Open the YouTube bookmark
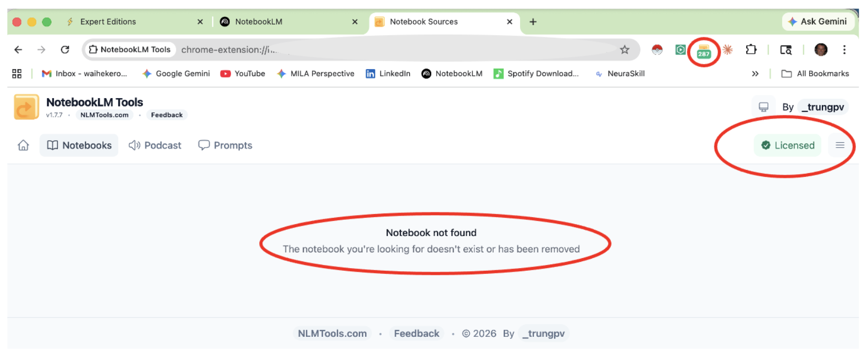 tap(243, 74)
